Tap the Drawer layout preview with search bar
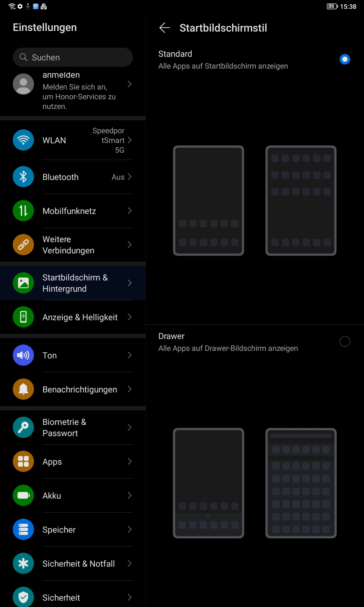This screenshot has width=364, height=607. tap(301, 483)
